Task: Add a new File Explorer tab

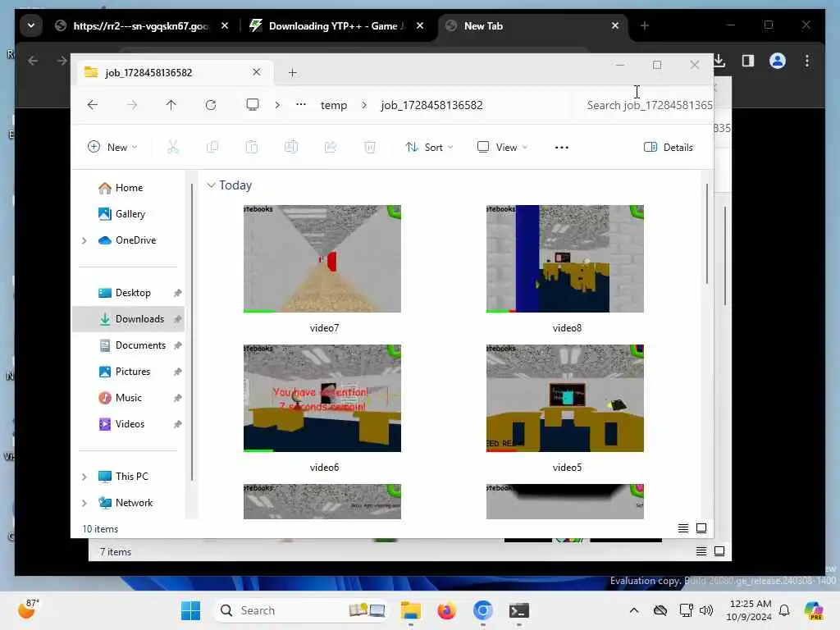Action: tap(293, 72)
